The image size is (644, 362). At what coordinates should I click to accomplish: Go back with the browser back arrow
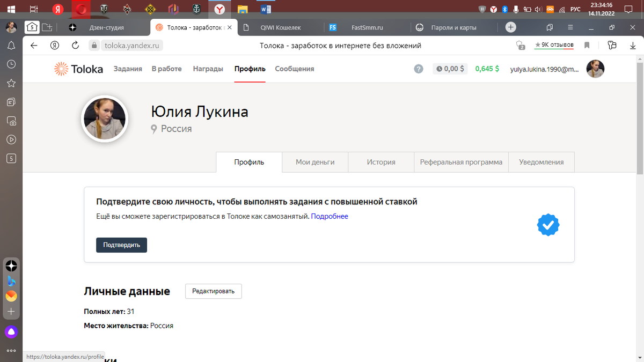click(34, 46)
